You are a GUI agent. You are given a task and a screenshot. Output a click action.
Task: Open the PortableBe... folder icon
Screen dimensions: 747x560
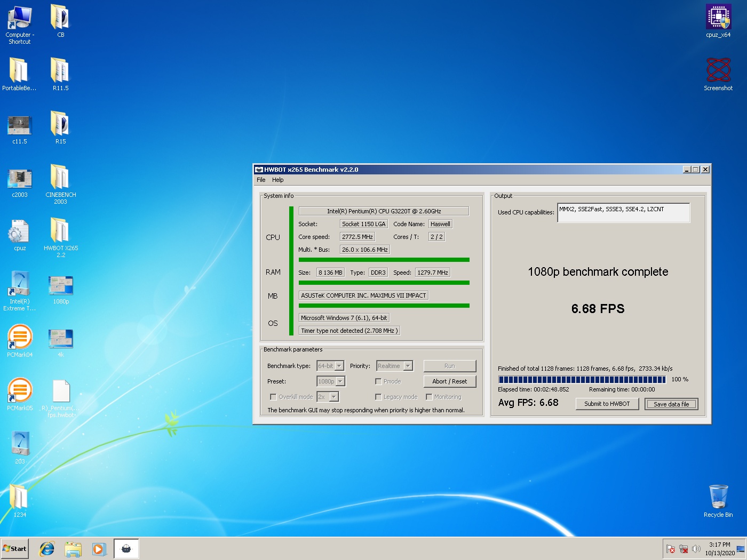19,74
